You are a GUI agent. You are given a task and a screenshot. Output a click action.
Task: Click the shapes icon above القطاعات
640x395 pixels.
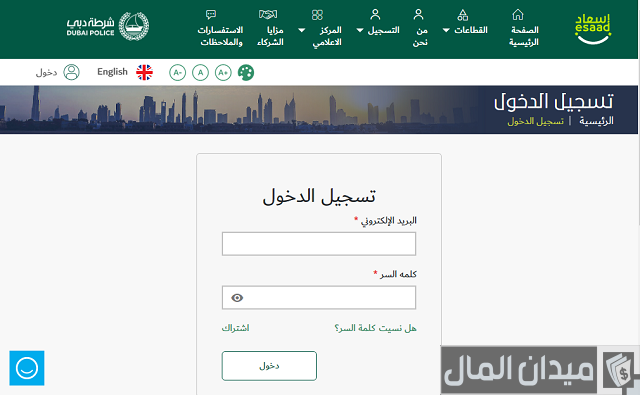pos(462,15)
